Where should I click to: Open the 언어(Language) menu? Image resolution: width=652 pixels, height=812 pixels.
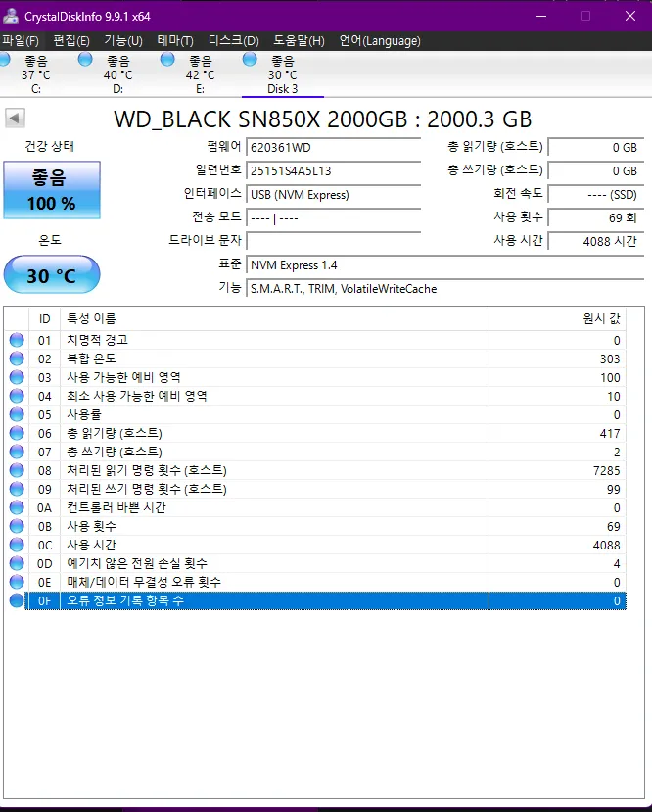tap(380, 41)
